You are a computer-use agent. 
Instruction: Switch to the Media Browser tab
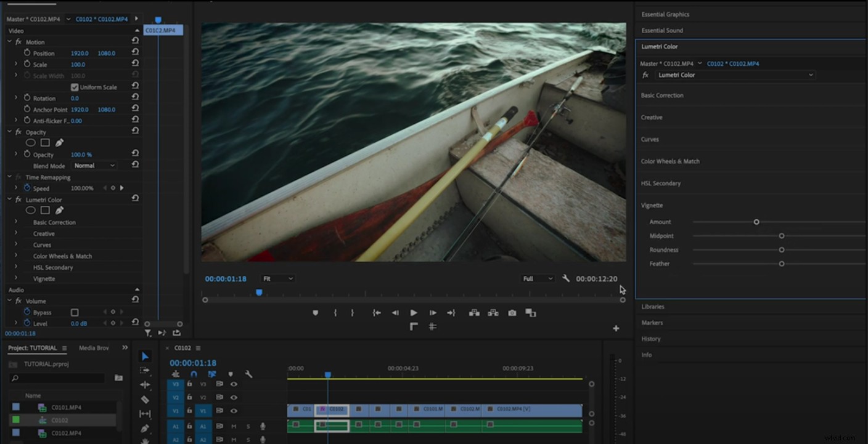click(94, 347)
